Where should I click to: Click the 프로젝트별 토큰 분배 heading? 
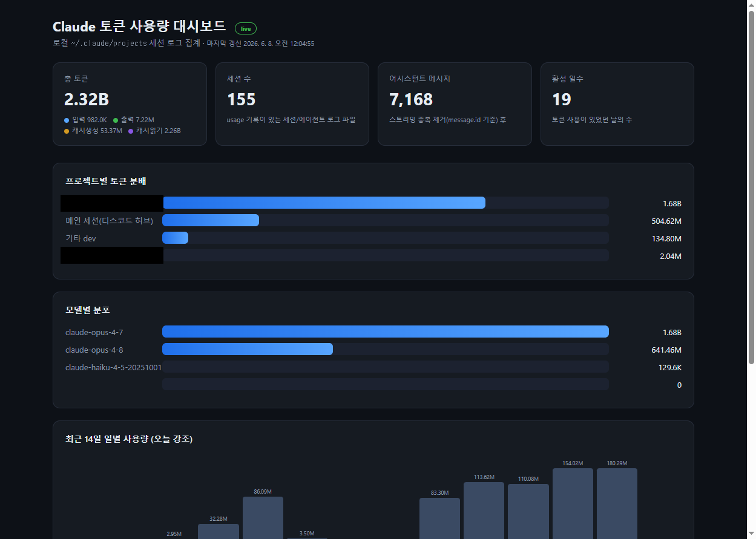pos(106,181)
